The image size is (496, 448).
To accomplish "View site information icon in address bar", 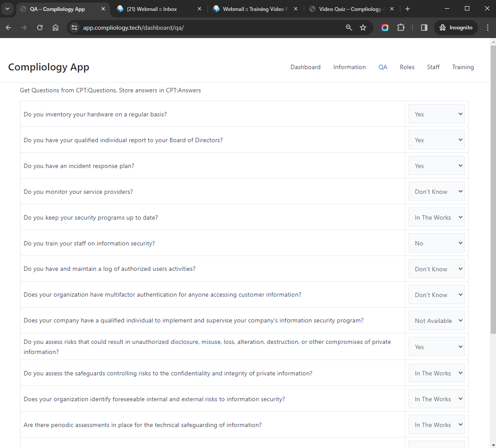I will tap(74, 28).
